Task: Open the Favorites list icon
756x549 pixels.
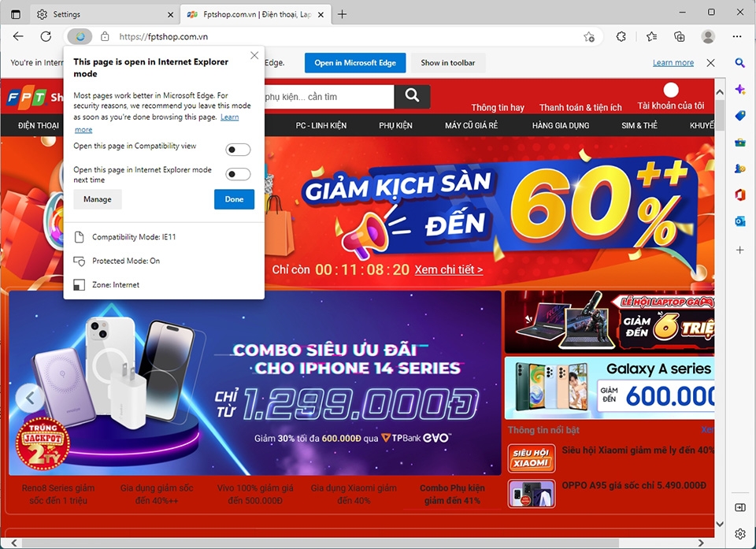Action: tap(651, 37)
